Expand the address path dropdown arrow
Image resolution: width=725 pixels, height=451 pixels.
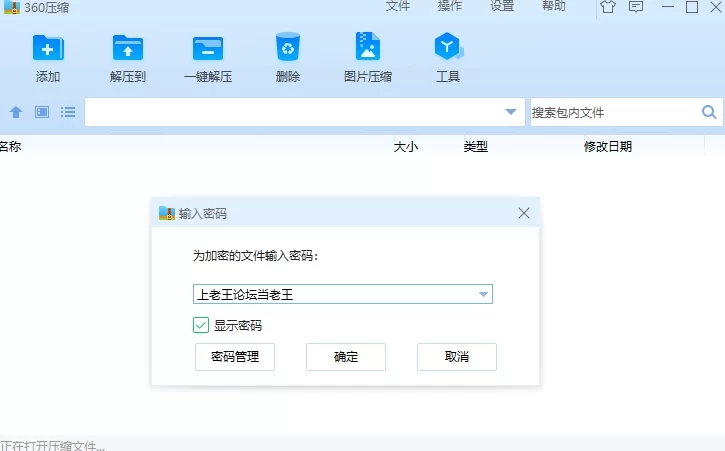[x=512, y=112]
